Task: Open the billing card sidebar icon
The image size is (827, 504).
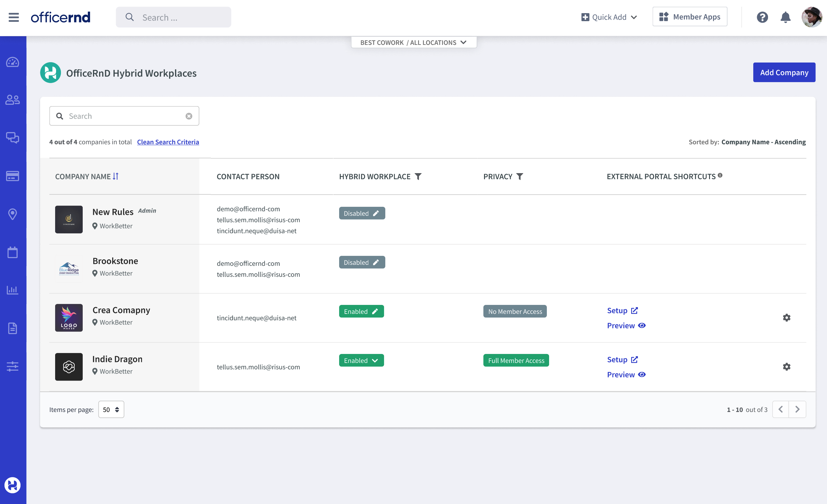Action: click(x=13, y=176)
